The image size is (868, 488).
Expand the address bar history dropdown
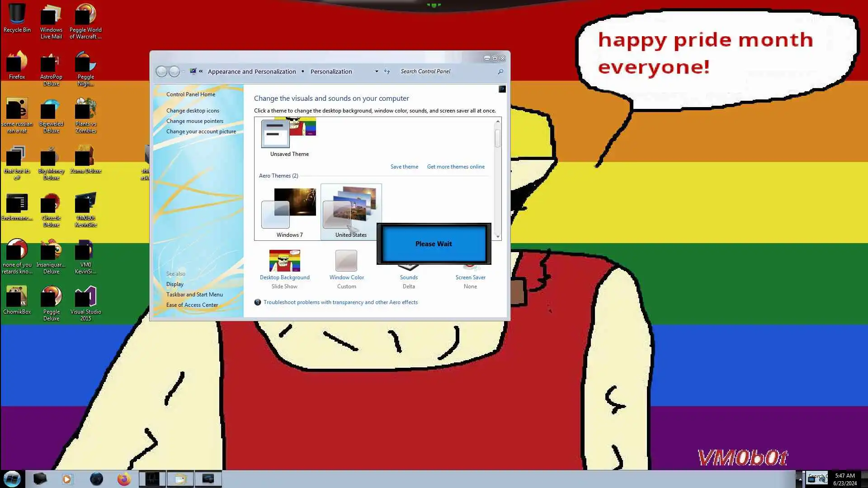[x=377, y=71]
